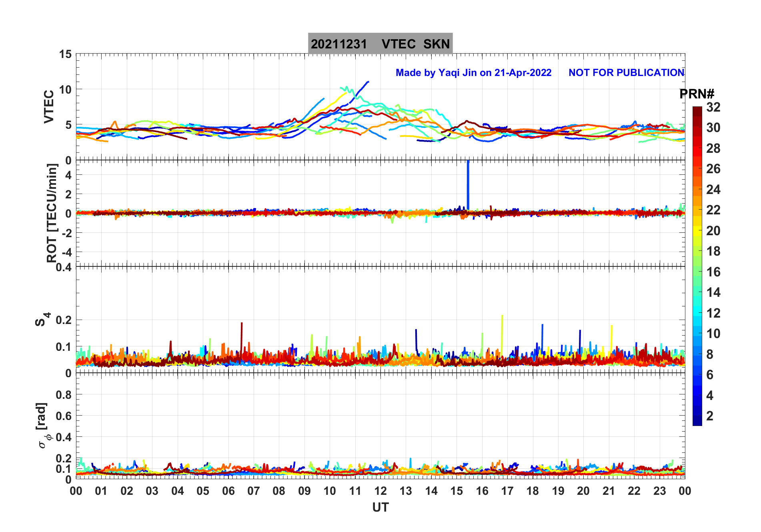
Task: Select UT axis tick label "15"
Action: point(457,491)
